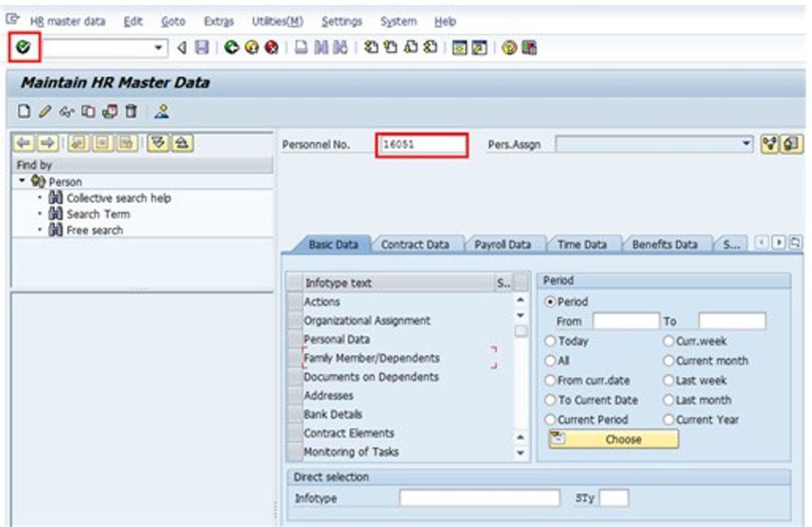This screenshot has height=527, width=812.
Task: Select the From curr.date radio button
Action: (x=551, y=381)
